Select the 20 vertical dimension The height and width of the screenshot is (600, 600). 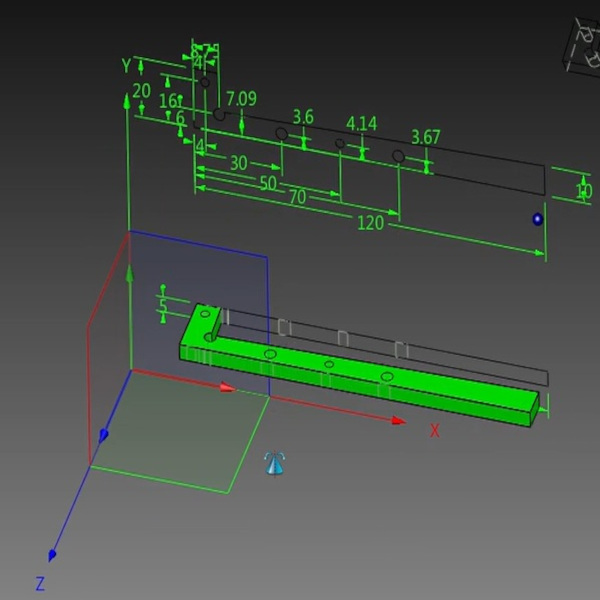141,91
